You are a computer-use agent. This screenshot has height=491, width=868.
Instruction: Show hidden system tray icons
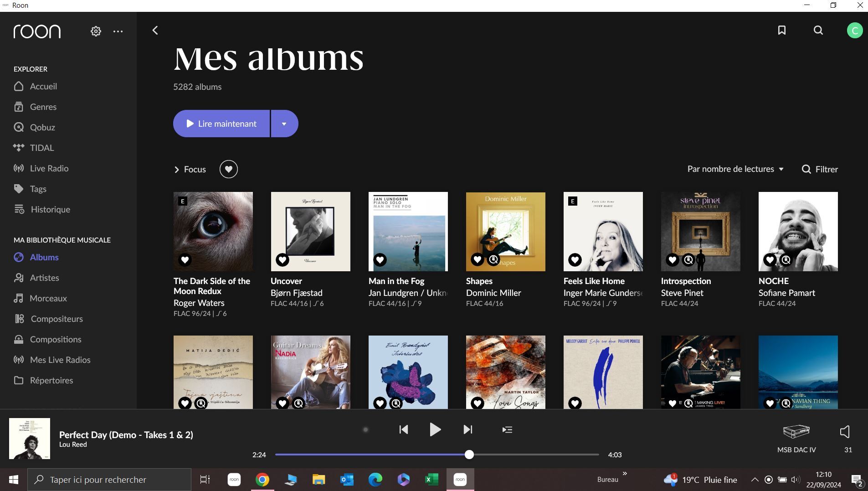click(755, 480)
